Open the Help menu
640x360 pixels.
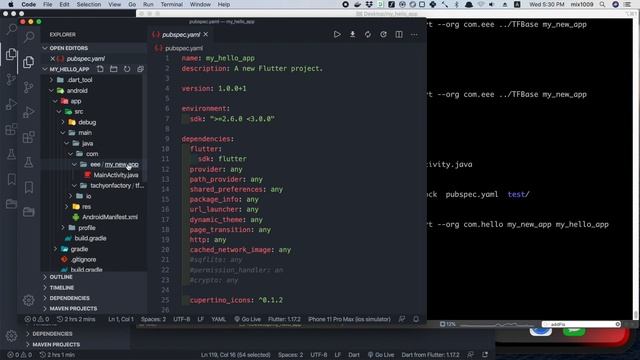click(224, 4)
